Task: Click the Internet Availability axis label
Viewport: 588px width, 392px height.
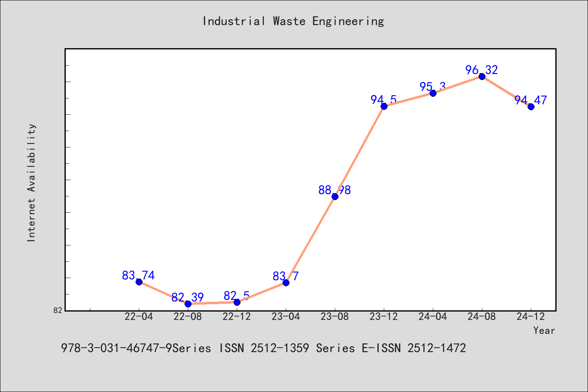Action: click(x=31, y=183)
